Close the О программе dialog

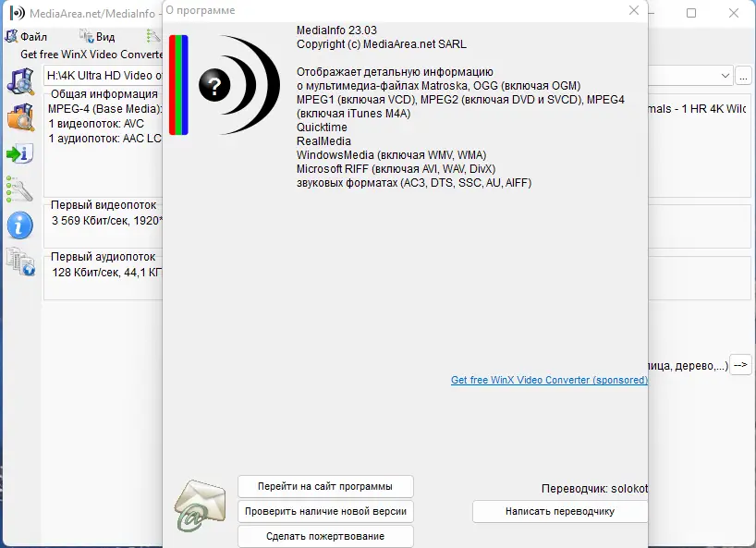coord(634,10)
